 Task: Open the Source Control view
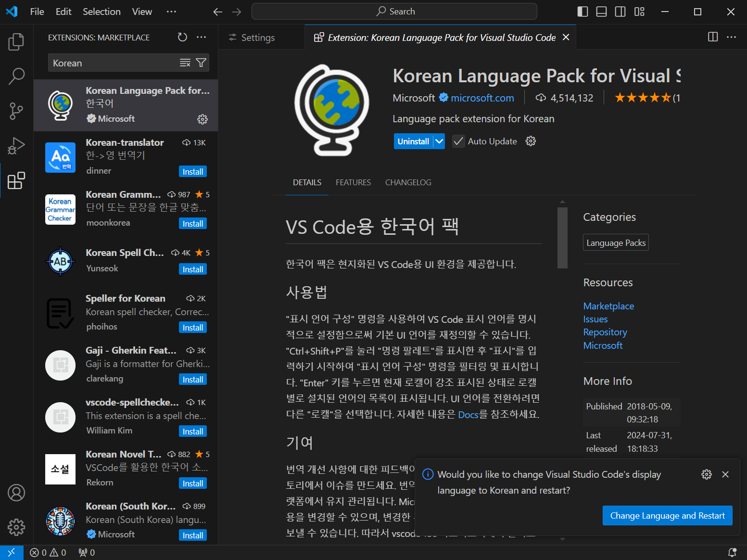16,111
